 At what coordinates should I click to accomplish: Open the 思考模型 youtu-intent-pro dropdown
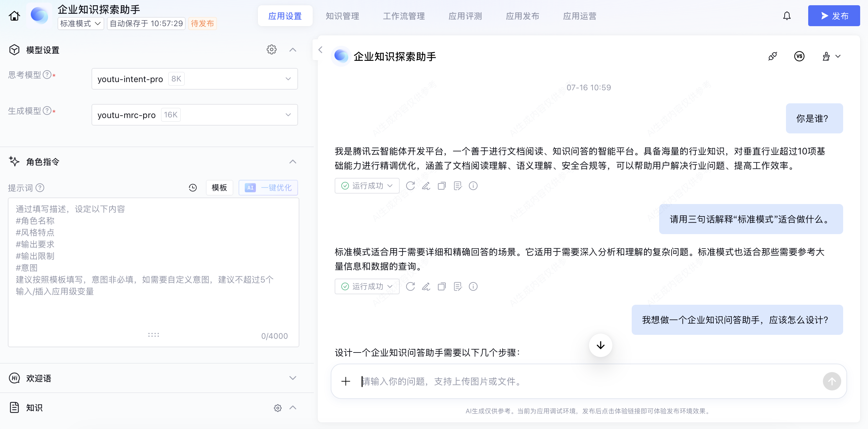click(195, 79)
